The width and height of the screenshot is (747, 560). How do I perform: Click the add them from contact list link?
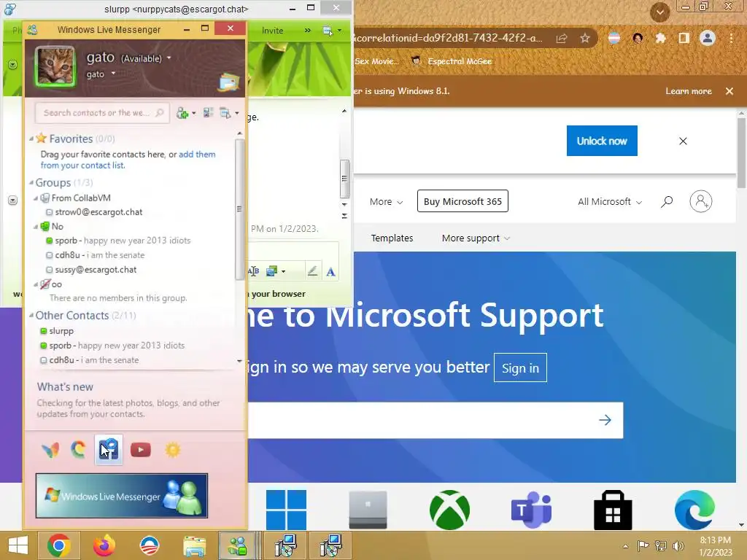point(128,160)
